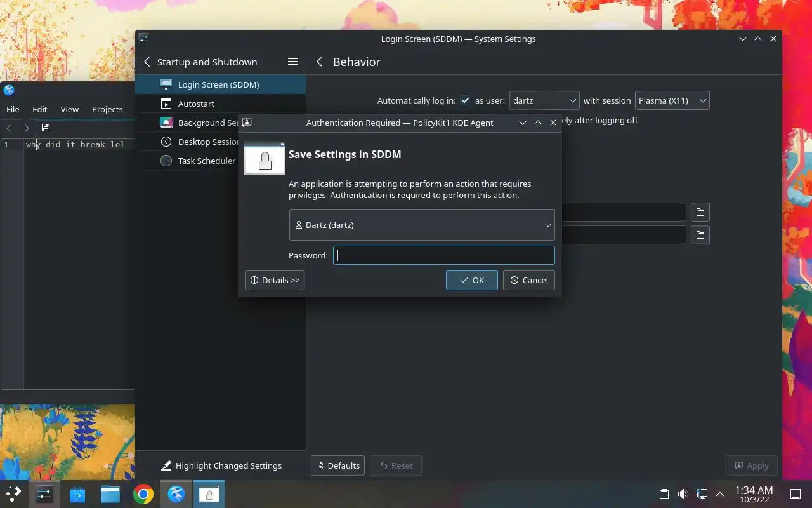Click Highlight Changed Settings
Screen dimensions: 812x508
tap(221, 465)
